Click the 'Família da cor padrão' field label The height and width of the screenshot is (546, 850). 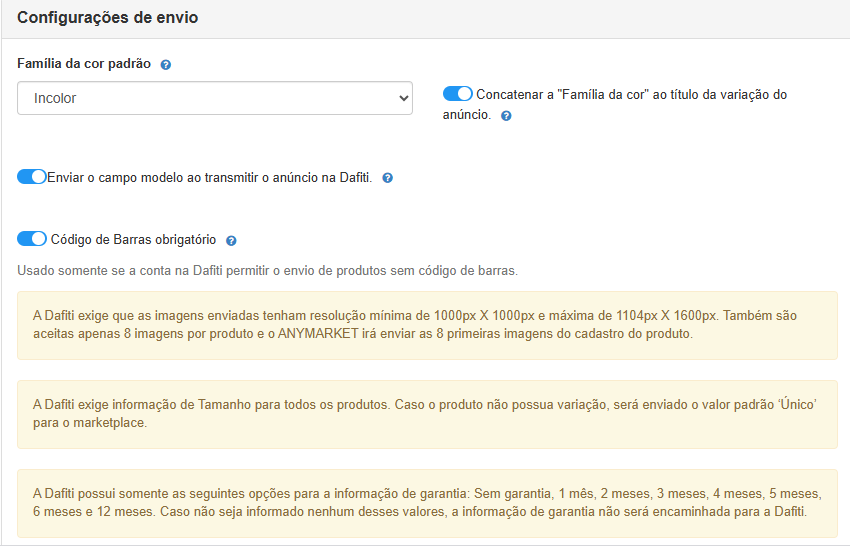click(84, 63)
